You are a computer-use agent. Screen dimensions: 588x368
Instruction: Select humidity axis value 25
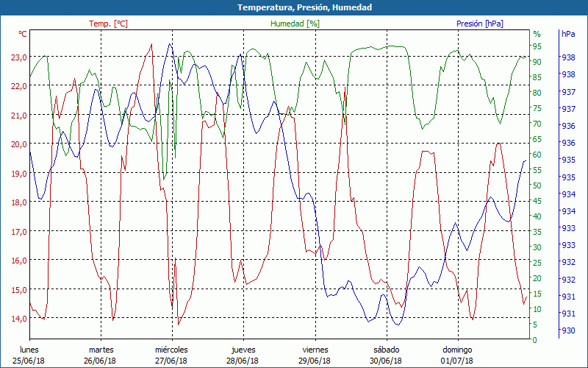point(537,263)
